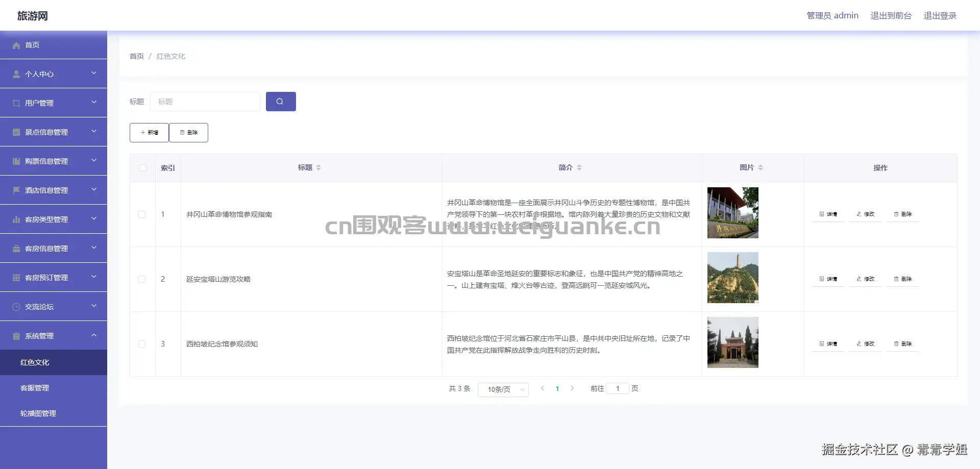Expand the 购票信息管理 menu chevron

click(94, 160)
